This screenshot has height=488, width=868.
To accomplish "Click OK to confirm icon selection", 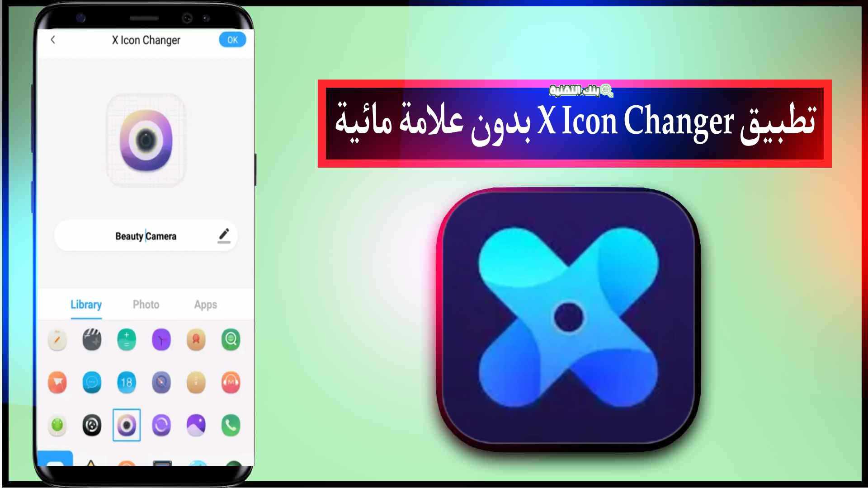I will click(x=232, y=39).
